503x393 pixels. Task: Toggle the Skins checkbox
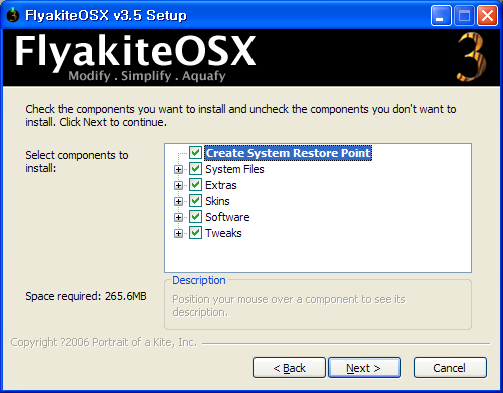coord(195,201)
